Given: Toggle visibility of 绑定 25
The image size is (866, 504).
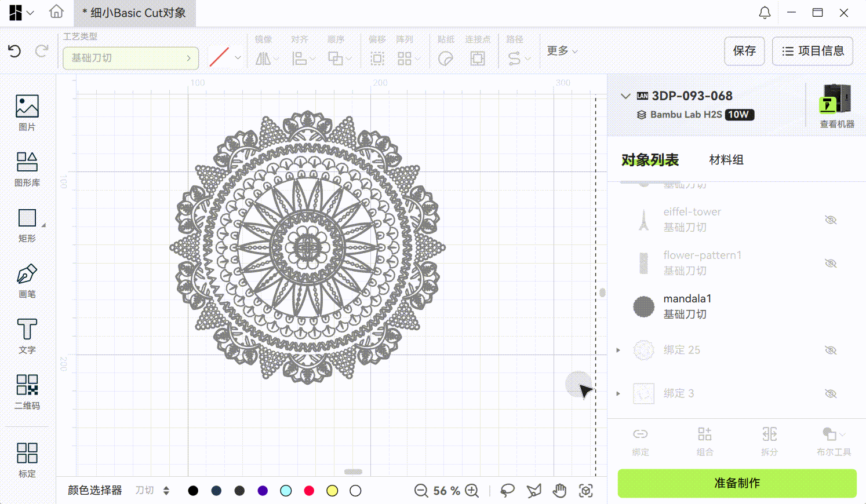Looking at the screenshot, I should 831,350.
